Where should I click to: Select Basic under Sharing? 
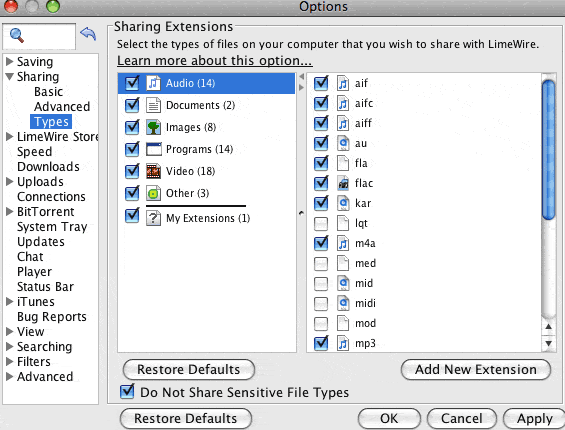[48, 92]
